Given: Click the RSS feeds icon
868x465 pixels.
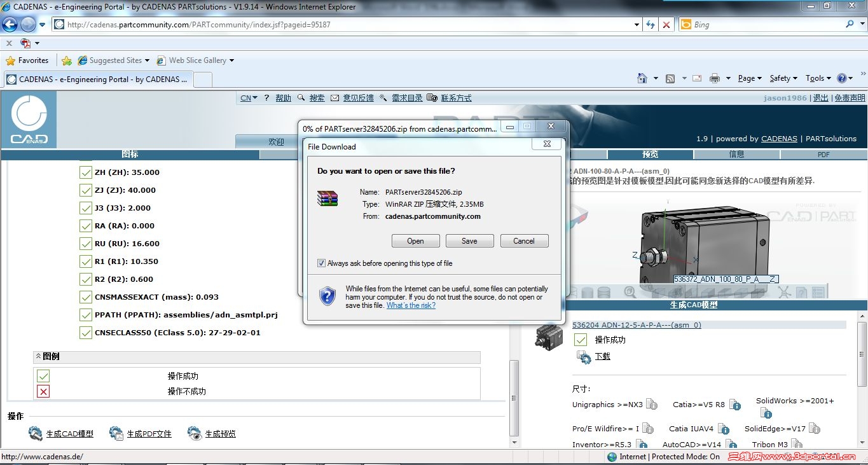Looking at the screenshot, I should (x=670, y=79).
